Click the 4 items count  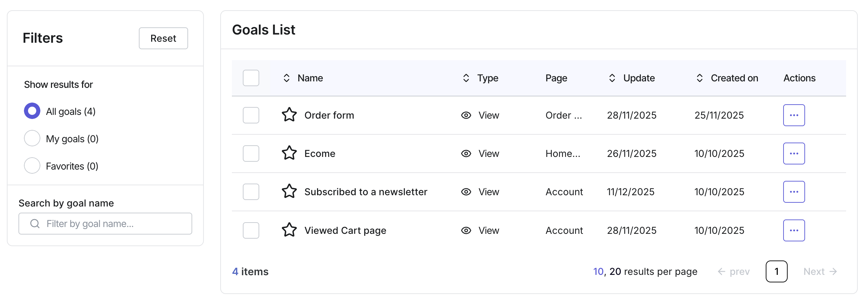click(x=250, y=271)
